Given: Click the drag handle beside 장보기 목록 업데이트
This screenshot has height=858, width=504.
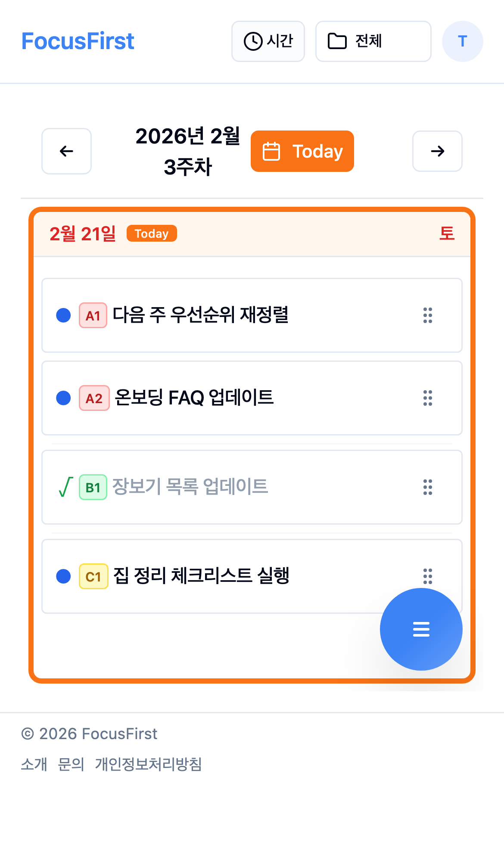Looking at the screenshot, I should click(427, 488).
